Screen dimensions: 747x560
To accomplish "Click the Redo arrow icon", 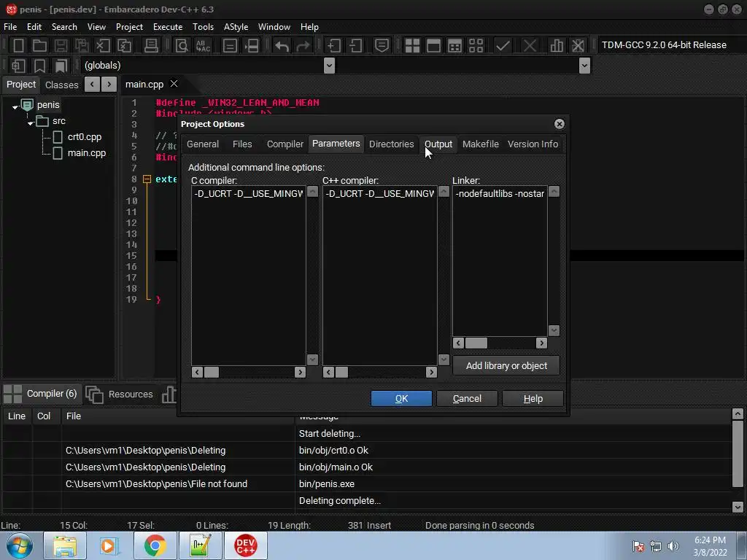I will pos(303,46).
